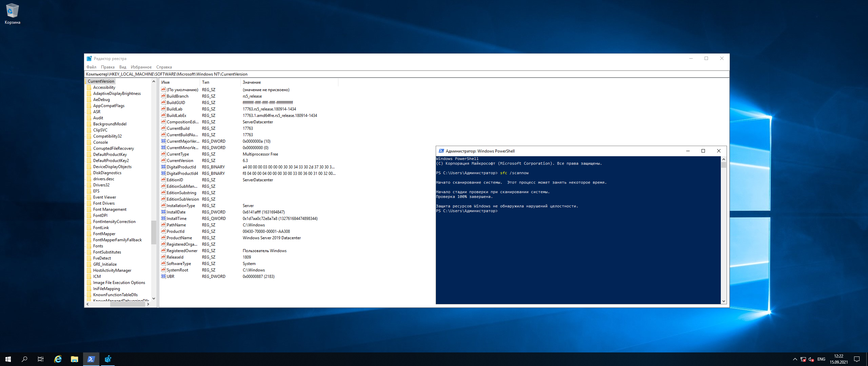This screenshot has width=868, height=366.
Task: Click PowerShell scroll-up arrow
Action: coord(724,159)
